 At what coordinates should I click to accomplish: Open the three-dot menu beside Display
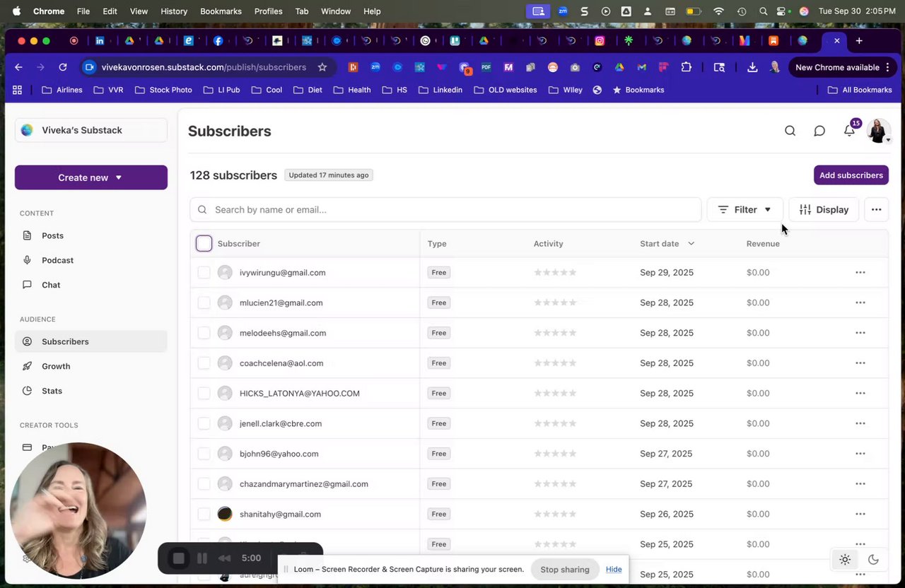tap(876, 210)
